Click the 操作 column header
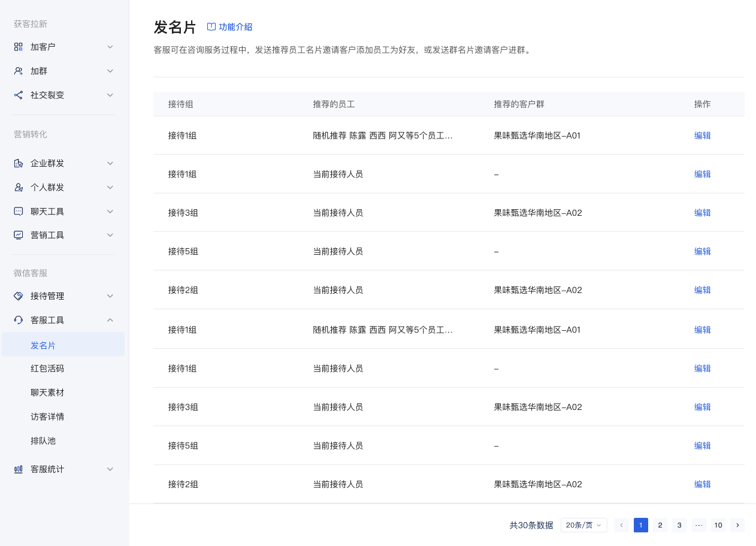 [703, 104]
